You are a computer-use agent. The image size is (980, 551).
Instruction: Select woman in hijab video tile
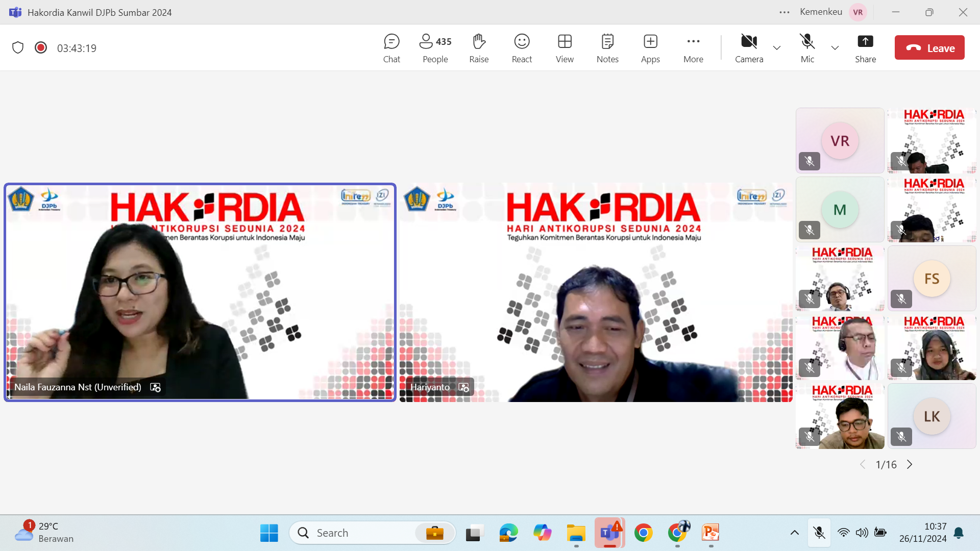point(932,347)
